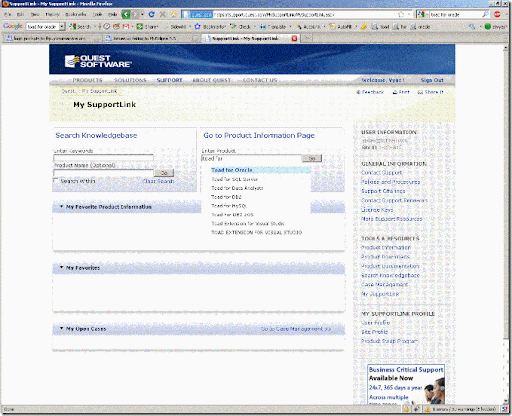This screenshot has width=512, height=416.
Task: Switch to the first browser tab
Action: click(51, 38)
